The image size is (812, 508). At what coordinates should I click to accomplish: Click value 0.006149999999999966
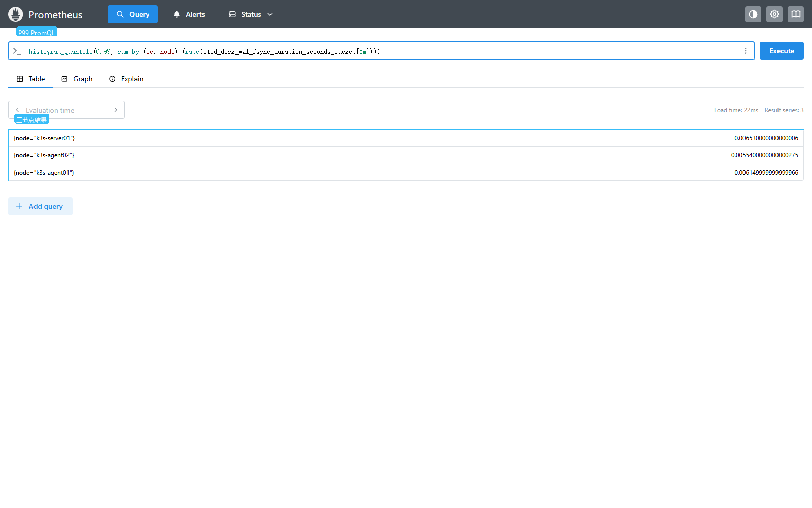point(766,173)
